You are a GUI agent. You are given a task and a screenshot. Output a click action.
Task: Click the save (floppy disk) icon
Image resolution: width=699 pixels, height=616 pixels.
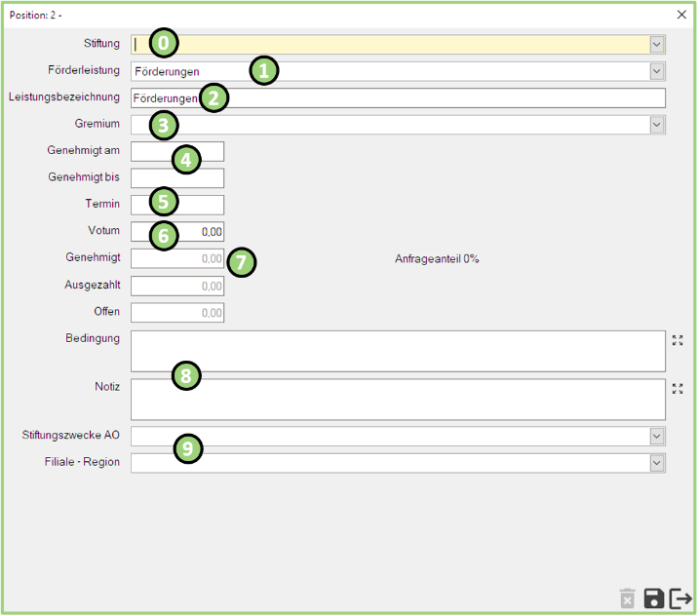654,598
